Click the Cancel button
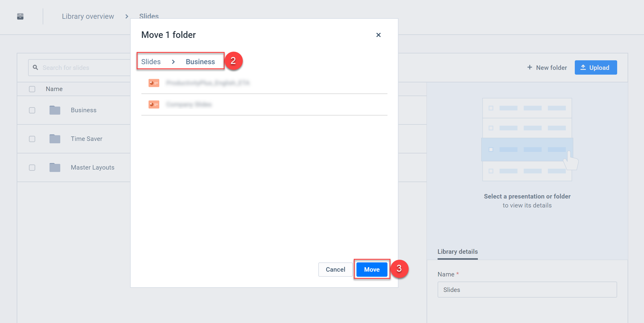 click(x=335, y=270)
